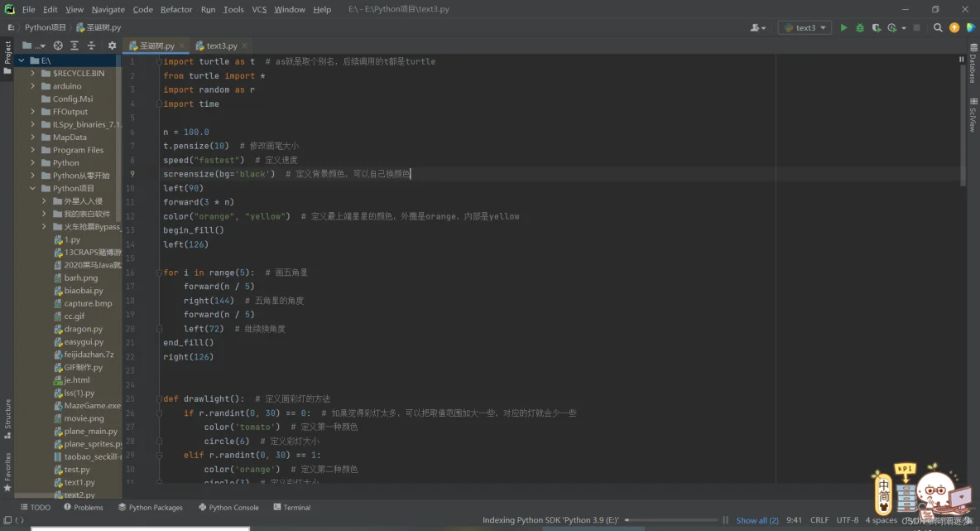Click the 4 spaces indent setting
Image resolution: width=980 pixels, height=531 pixels.
[881, 520]
